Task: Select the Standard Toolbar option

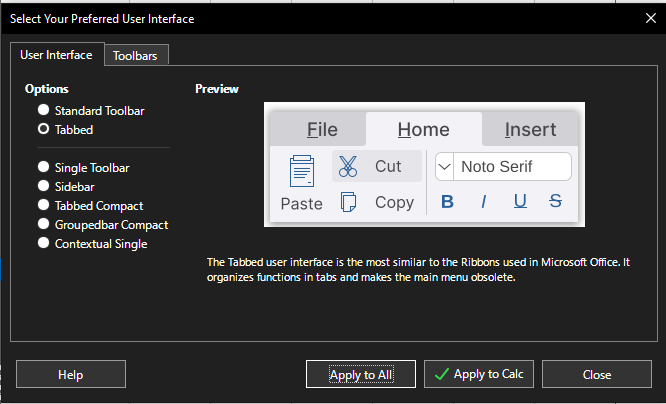Action: pyautogui.click(x=43, y=110)
